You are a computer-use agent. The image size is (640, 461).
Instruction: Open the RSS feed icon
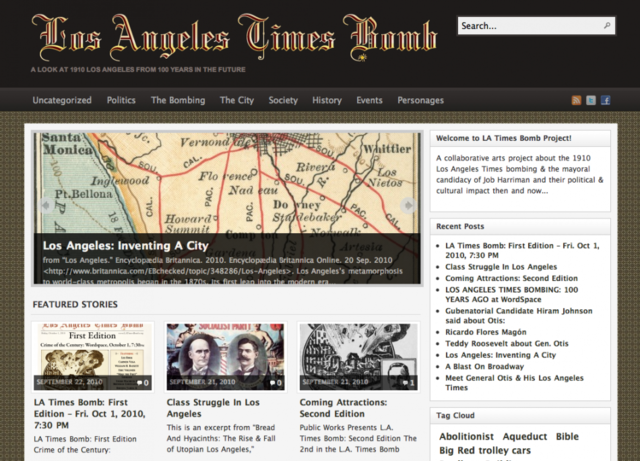[576, 100]
